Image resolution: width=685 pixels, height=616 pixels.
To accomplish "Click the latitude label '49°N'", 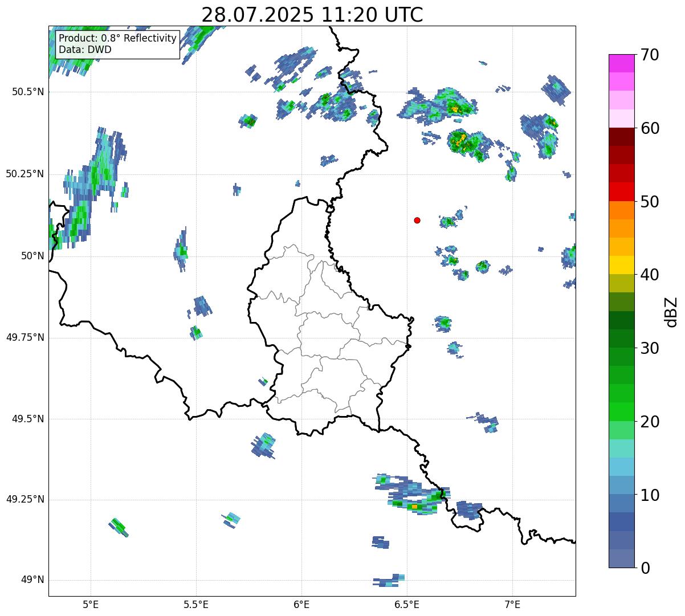I will (32, 580).
